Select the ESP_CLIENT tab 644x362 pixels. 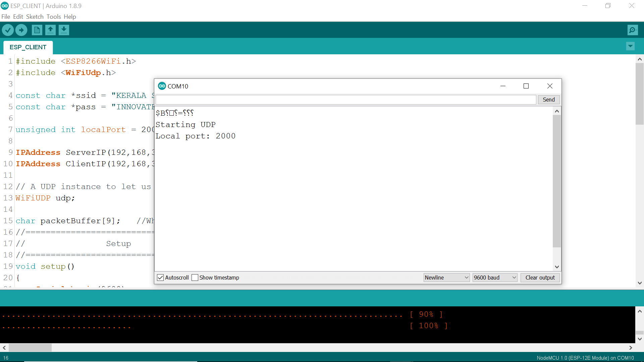[x=28, y=47]
